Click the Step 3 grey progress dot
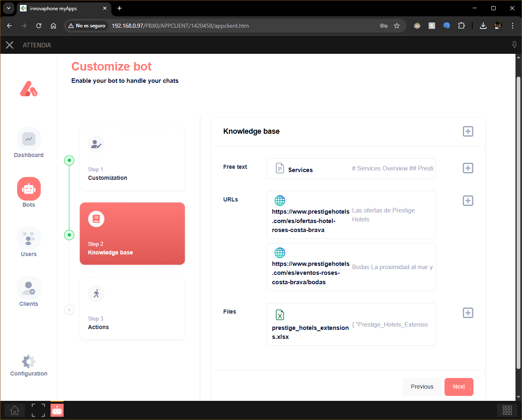Screen dimensions: 522x420 (x=69, y=310)
